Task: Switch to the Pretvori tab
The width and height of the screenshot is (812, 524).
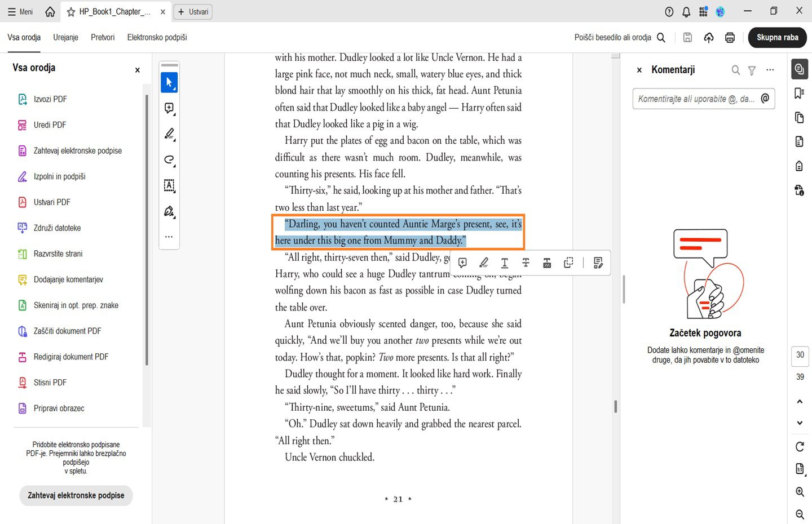Action: pos(103,37)
